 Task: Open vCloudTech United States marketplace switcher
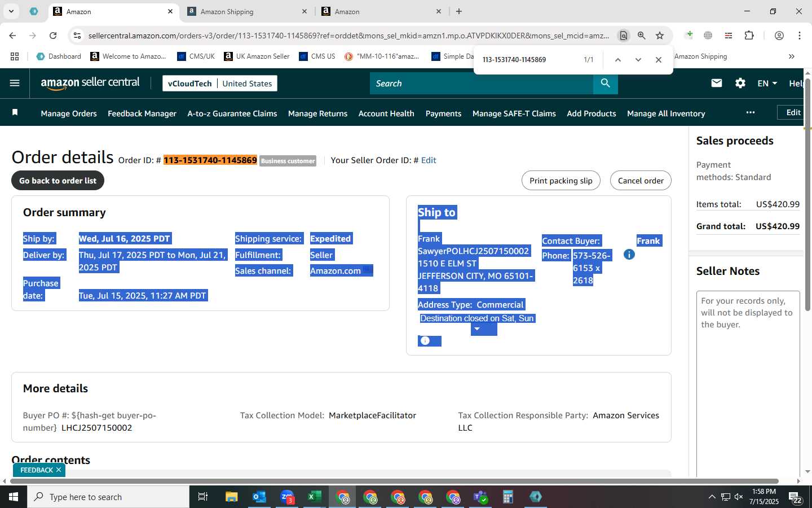220,84
